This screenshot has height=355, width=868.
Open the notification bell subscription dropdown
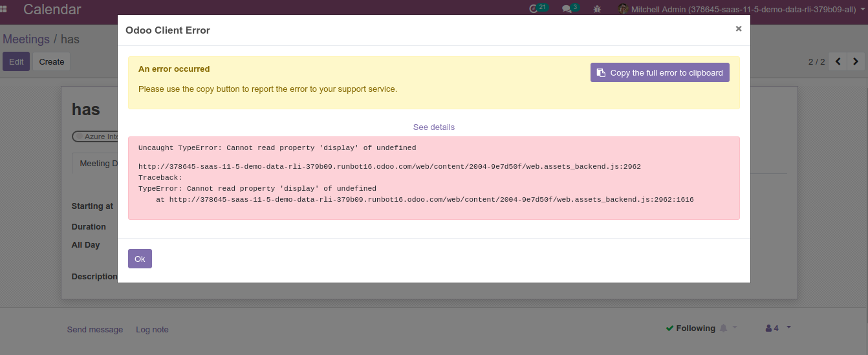(x=728, y=328)
